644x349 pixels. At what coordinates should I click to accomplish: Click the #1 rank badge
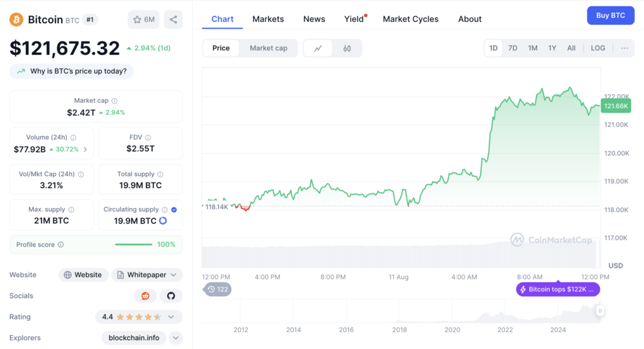(x=90, y=19)
